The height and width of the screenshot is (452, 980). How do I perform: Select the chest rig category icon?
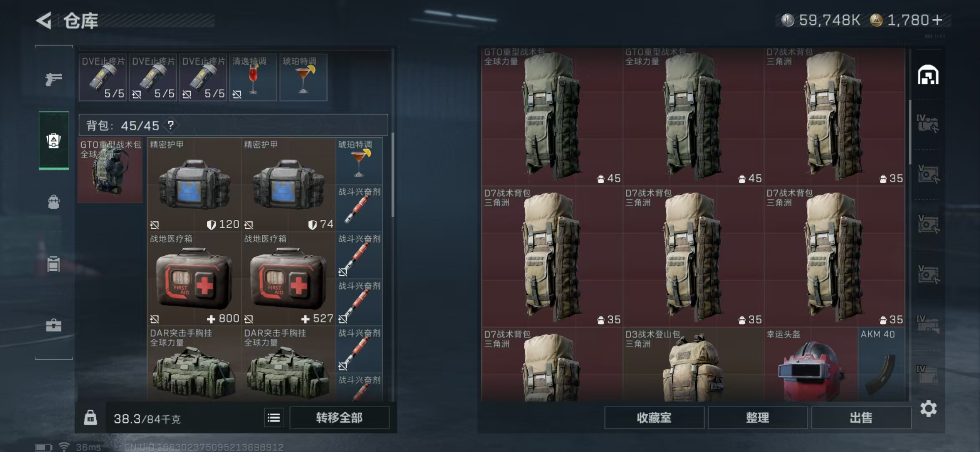pyautogui.click(x=54, y=265)
